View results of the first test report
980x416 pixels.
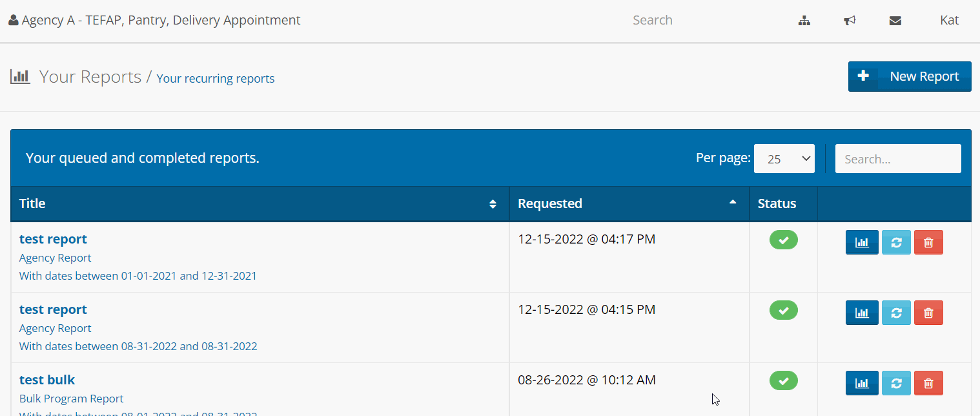tap(862, 242)
